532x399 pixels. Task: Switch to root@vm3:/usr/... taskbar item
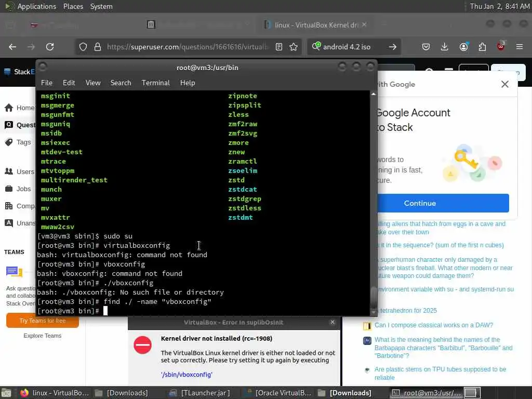[426, 393]
